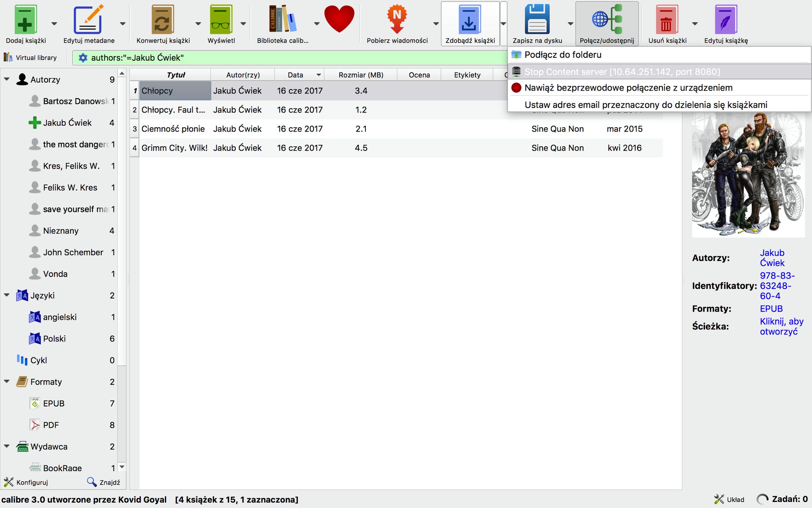812x508 pixels.
Task: Click the Konwertuj książki convert icon
Action: coord(163,19)
